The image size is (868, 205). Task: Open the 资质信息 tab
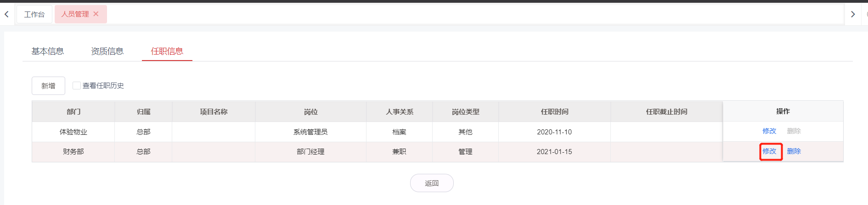click(x=107, y=51)
